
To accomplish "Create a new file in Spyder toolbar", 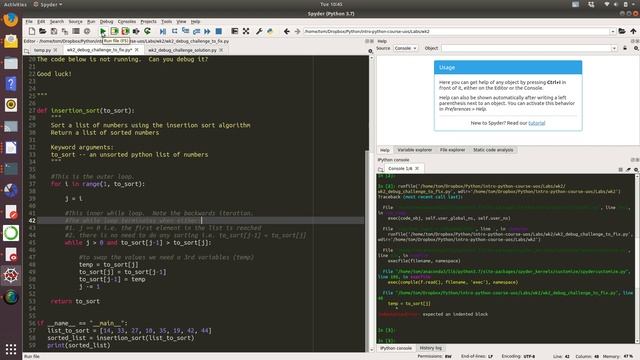I will click(32, 31).
